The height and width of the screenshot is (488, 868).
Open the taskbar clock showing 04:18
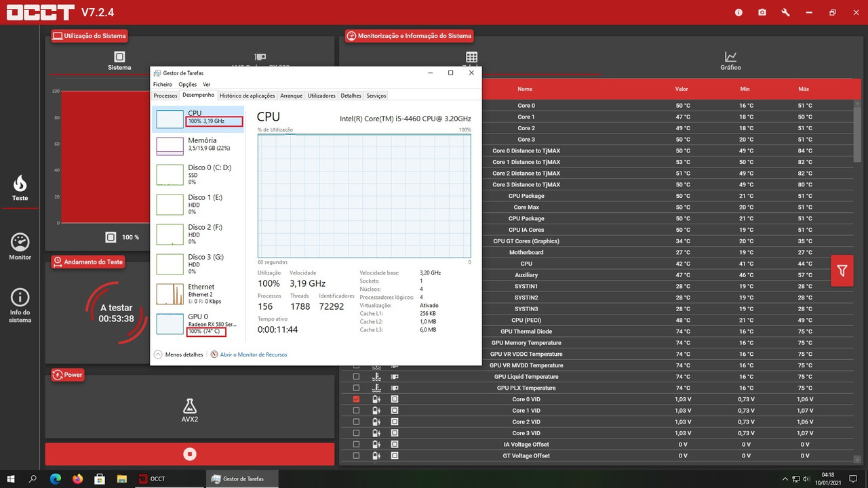click(x=827, y=479)
